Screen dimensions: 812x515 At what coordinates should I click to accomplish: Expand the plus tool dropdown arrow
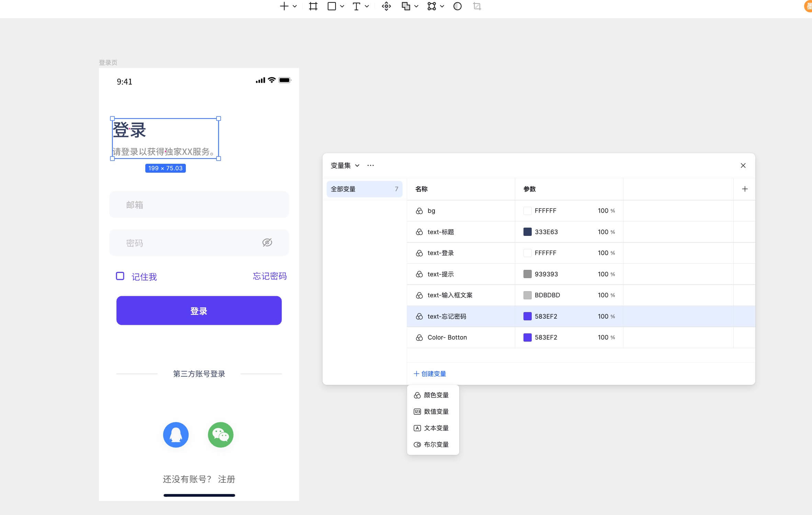coord(294,6)
